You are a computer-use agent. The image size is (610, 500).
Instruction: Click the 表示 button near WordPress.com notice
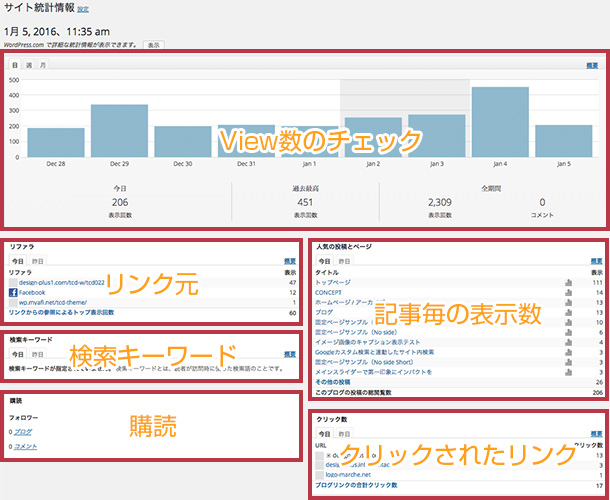click(x=152, y=45)
